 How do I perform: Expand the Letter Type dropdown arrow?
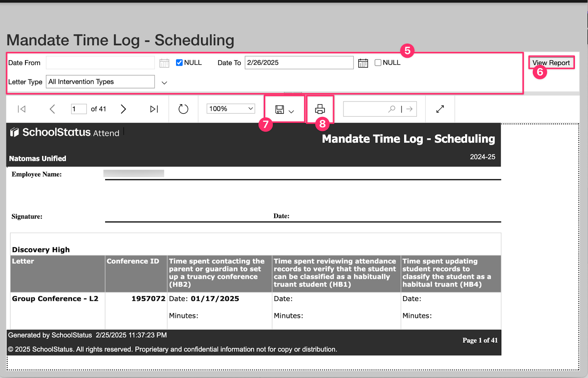(164, 83)
